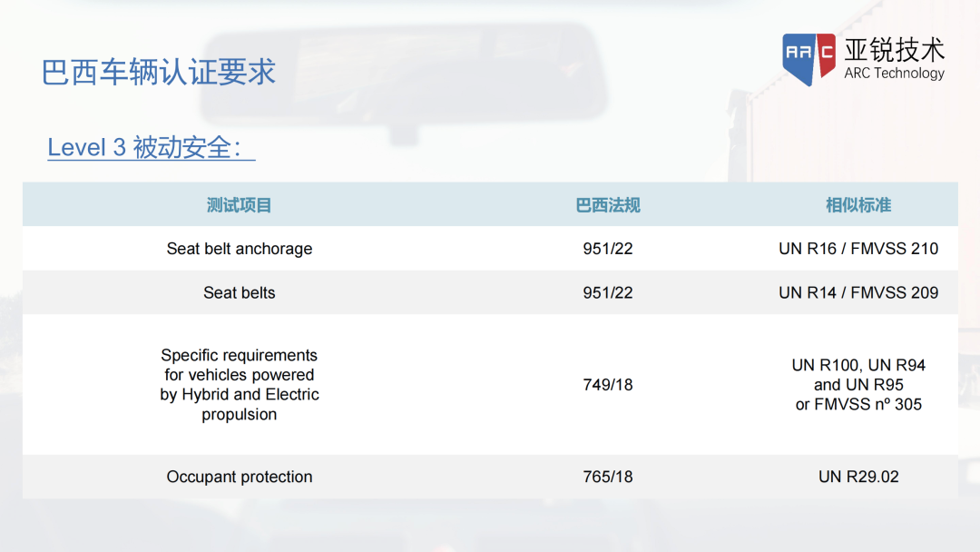Select the Occupant protection cell
The image size is (980, 552).
pyautogui.click(x=240, y=477)
